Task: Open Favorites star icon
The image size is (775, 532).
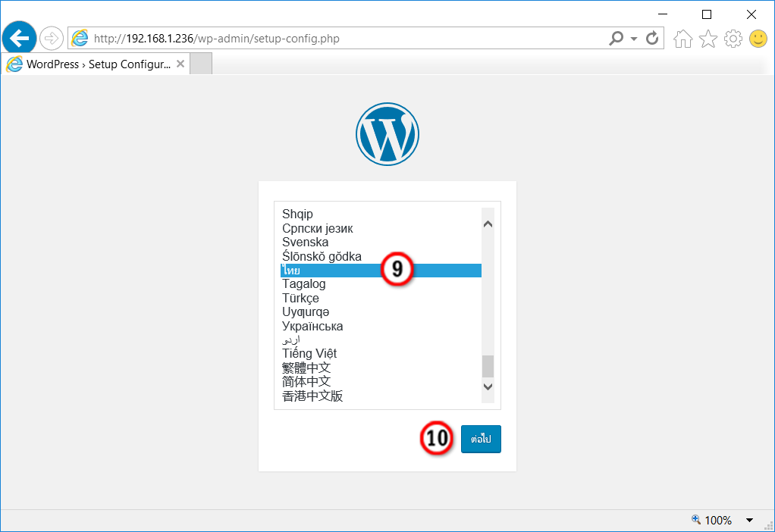Action: 708,39
